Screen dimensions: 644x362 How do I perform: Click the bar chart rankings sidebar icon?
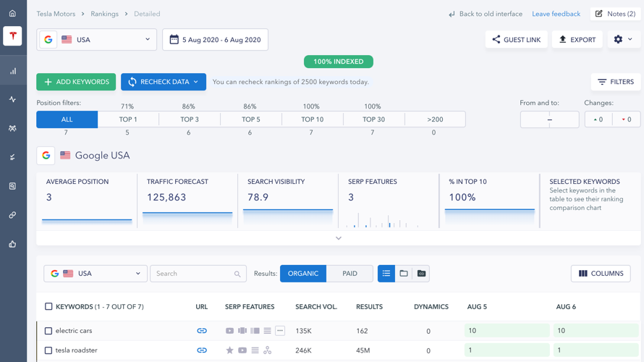coord(12,71)
